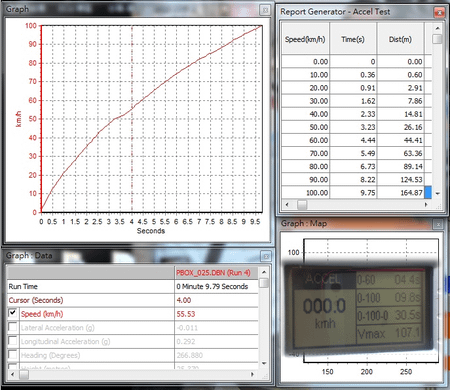450x390 pixels.
Task: Click the Dist(m) column header
Action: (400, 39)
